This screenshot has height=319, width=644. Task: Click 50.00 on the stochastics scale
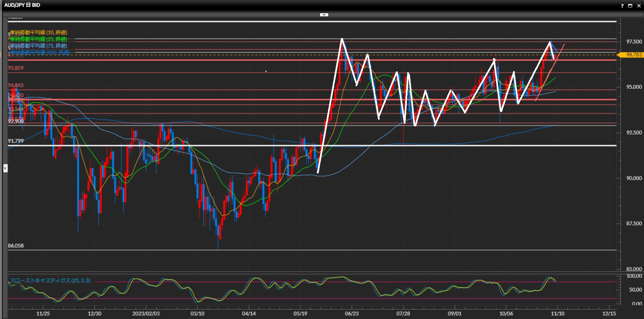click(x=635, y=290)
